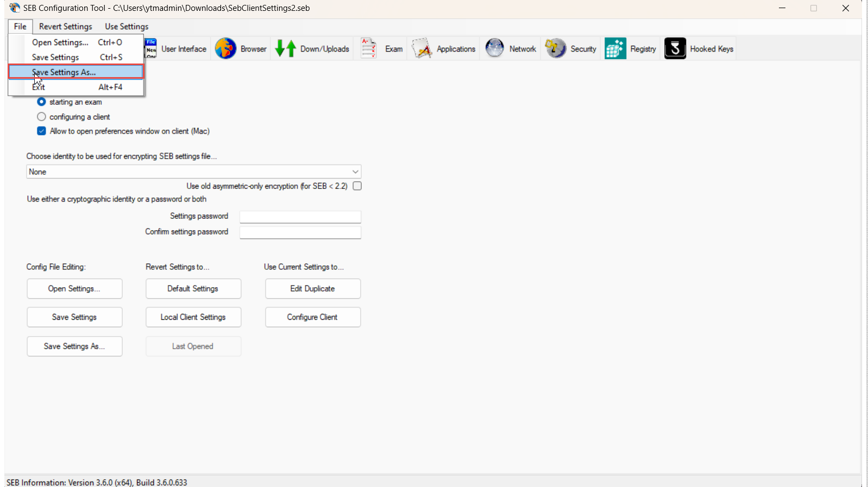Choose the 'configuring a client' option
Image resolution: width=868 pixels, height=487 pixels.
(41, 117)
